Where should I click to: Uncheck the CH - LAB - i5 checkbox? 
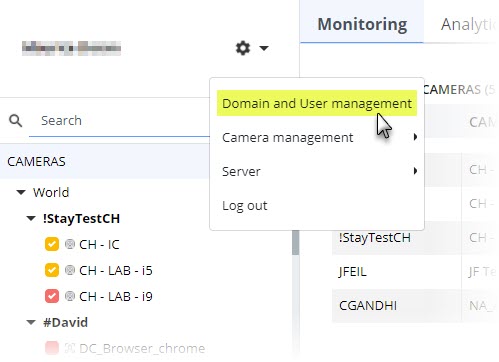point(52,270)
